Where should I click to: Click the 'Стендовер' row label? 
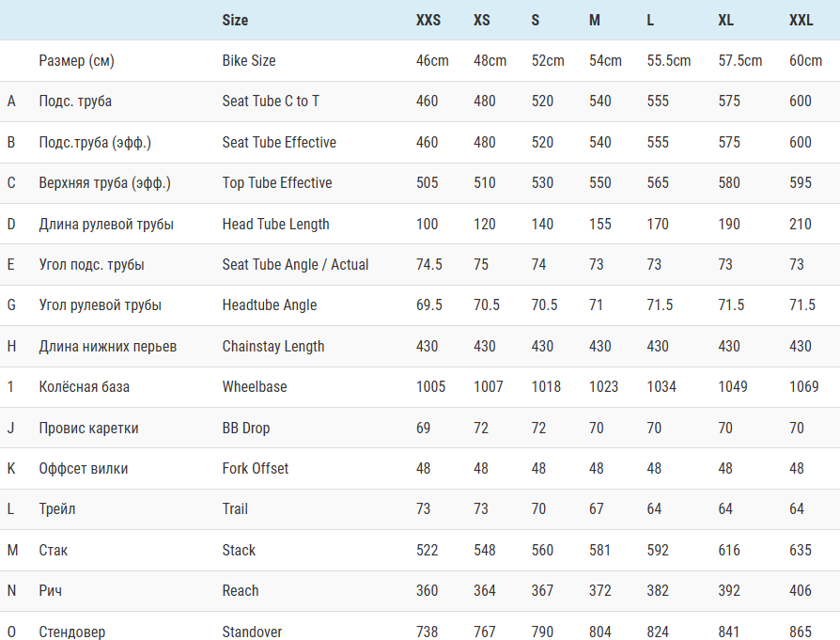tap(72, 632)
